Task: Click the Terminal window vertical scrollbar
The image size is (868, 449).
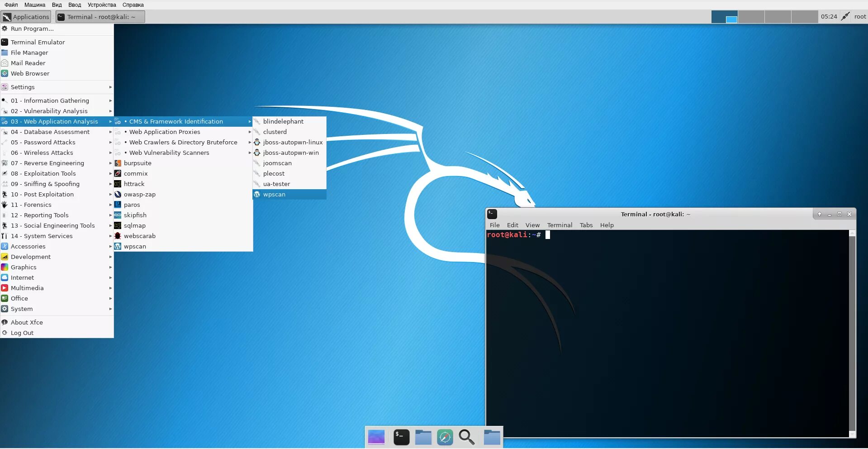Action: coord(852,334)
